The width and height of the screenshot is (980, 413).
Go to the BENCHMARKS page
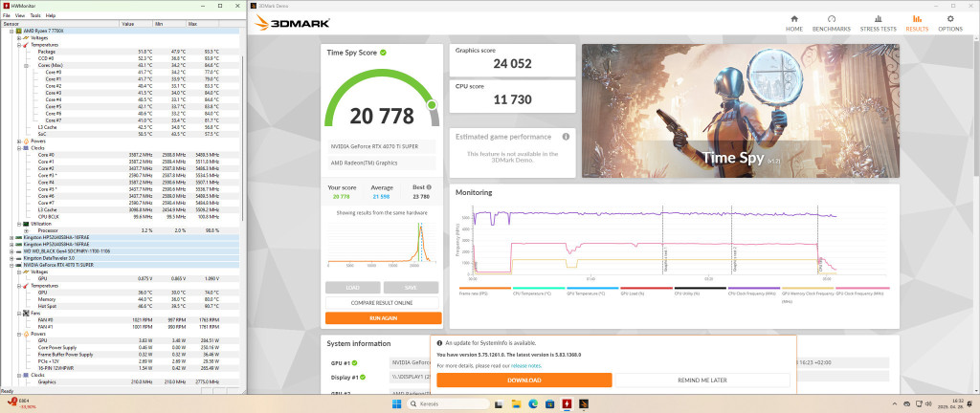[x=832, y=22]
